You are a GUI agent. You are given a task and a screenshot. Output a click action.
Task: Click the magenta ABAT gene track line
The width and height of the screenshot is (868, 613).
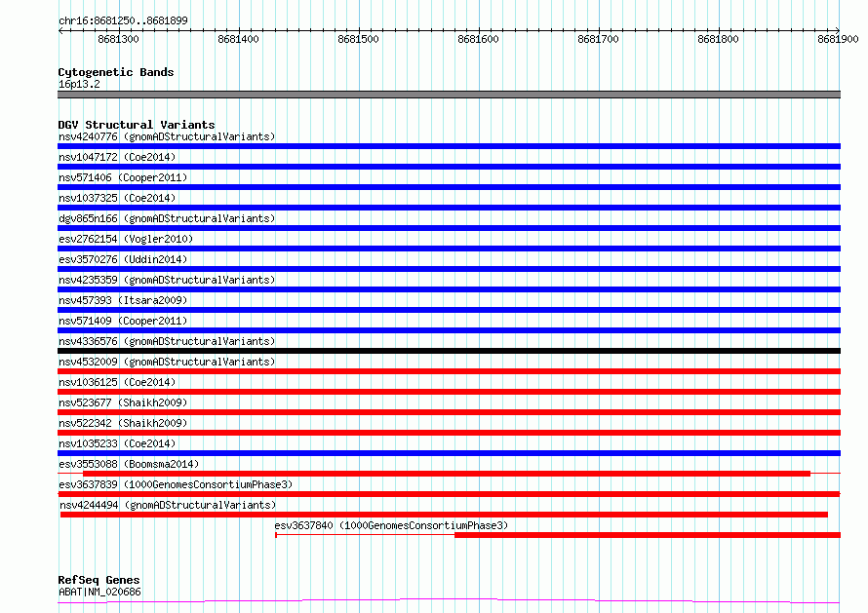(x=449, y=601)
